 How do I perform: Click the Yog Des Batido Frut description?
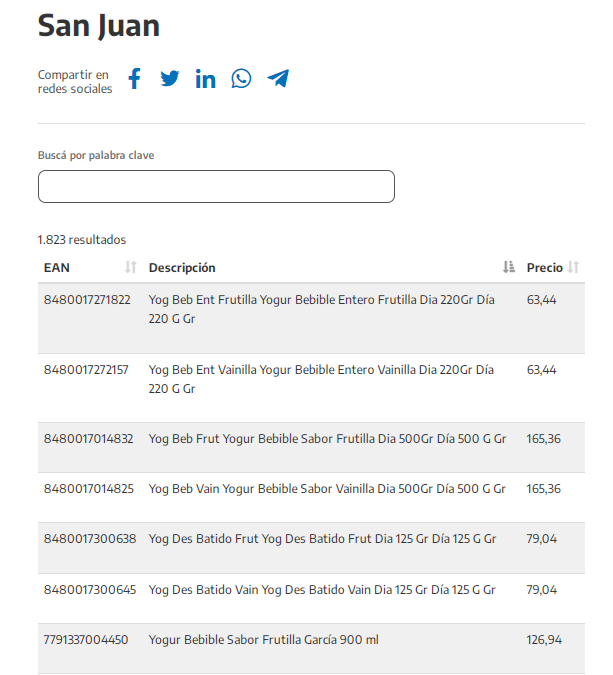point(321,539)
